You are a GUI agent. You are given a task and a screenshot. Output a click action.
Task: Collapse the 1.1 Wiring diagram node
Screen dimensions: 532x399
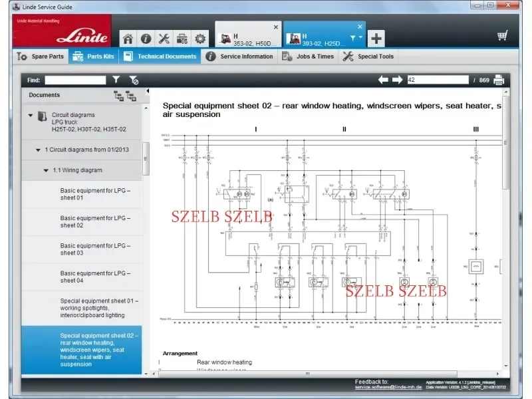46,170
